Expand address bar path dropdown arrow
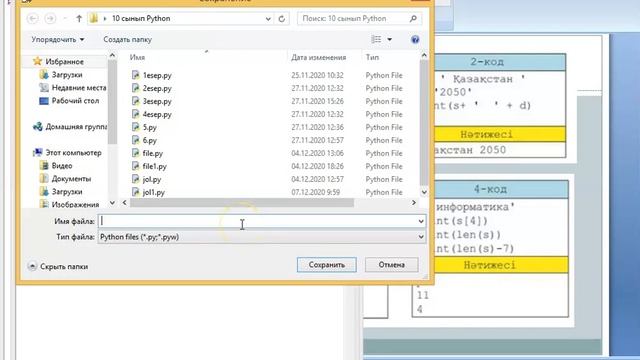Image resolution: width=640 pixels, height=360 pixels. 268,19
